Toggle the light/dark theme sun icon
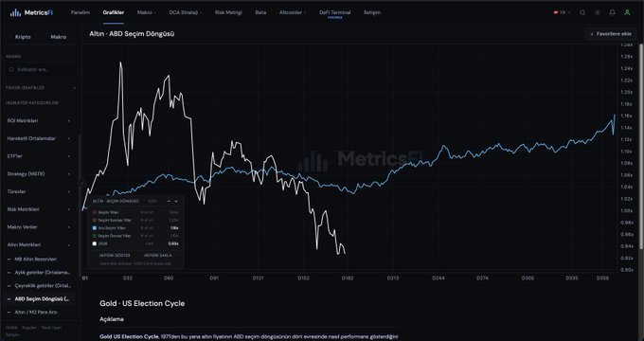Screen dimensions: 644x341 coord(598,12)
